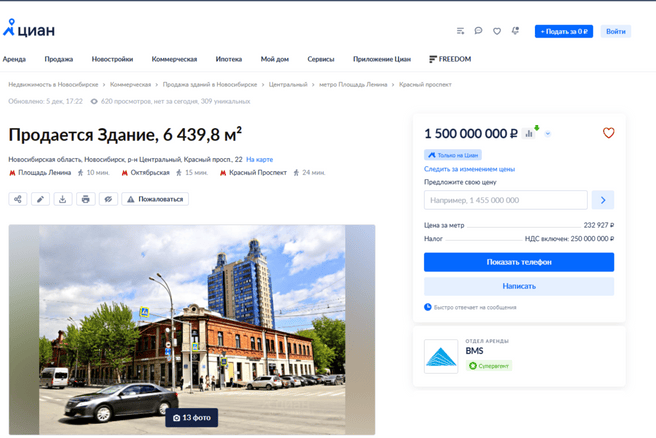This screenshot has width=656, height=438.
Task: Click the share listing icon
Action: point(18,199)
